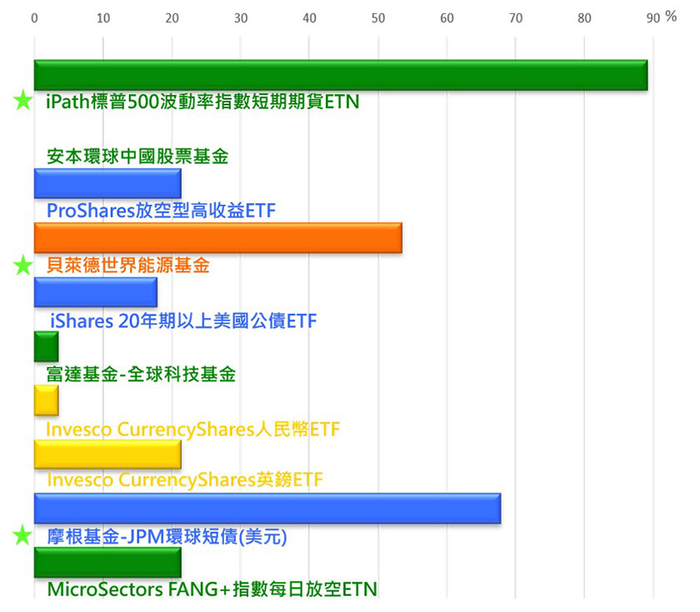Screen dimensions: 700x612
Task: Click the 50 axis tick label
Action: coord(378,18)
